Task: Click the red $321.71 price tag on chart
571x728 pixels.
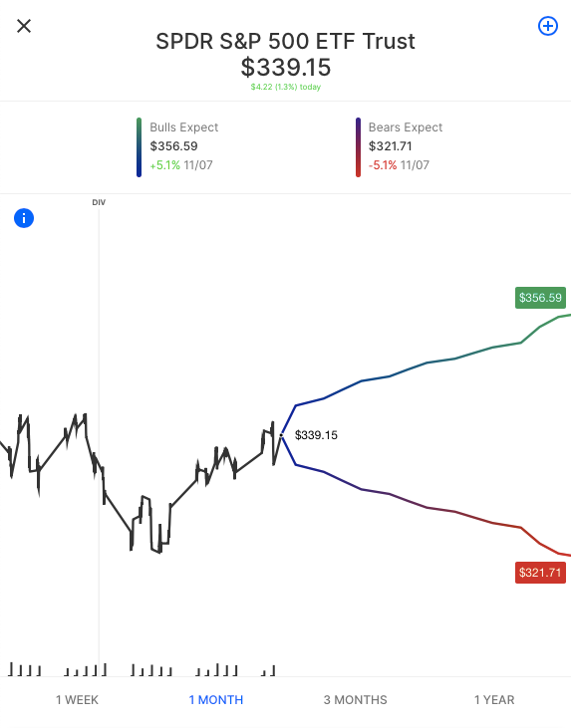Action: [x=540, y=573]
